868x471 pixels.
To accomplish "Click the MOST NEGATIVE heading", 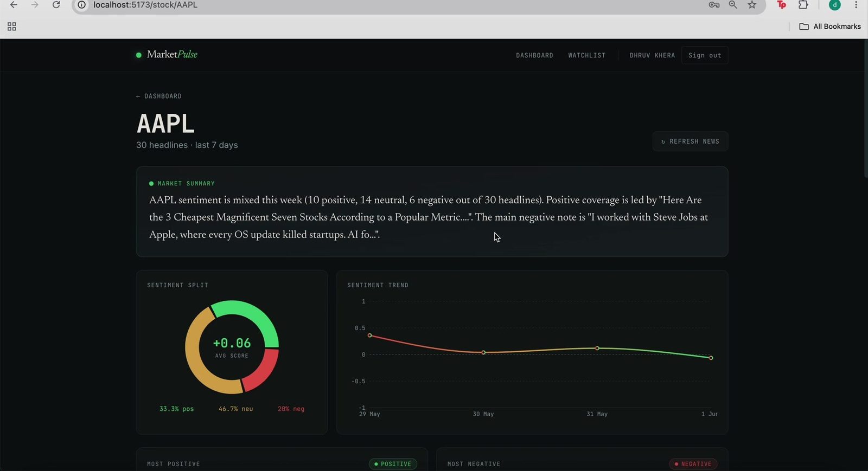I will (474, 464).
